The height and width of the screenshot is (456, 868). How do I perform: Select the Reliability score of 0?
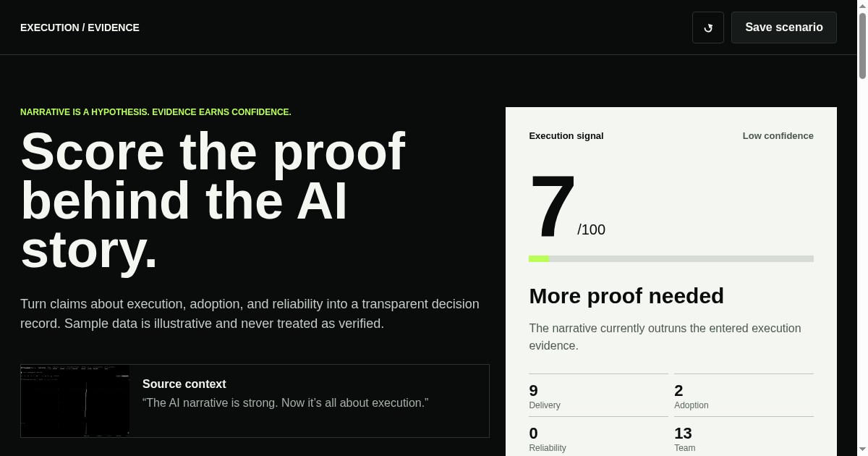[x=534, y=434]
